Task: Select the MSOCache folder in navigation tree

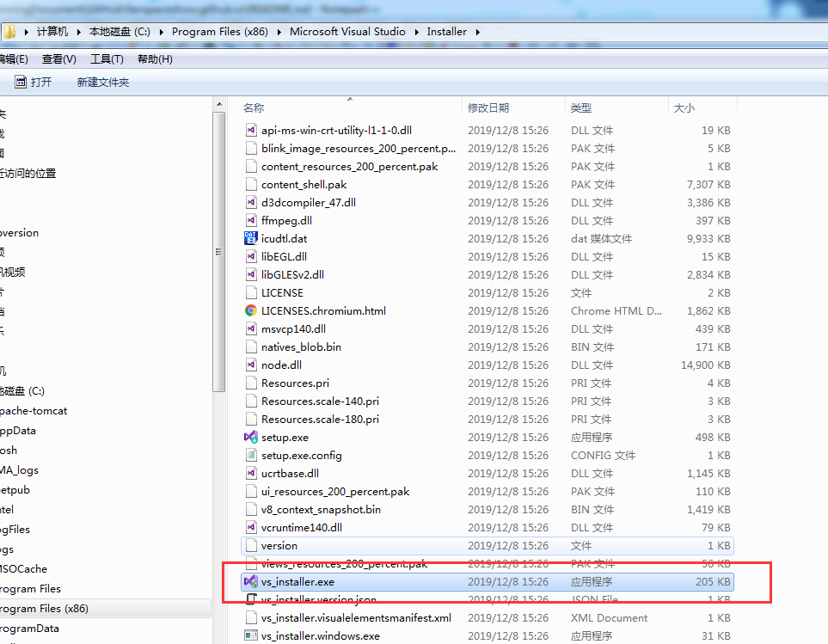Action: point(24,569)
